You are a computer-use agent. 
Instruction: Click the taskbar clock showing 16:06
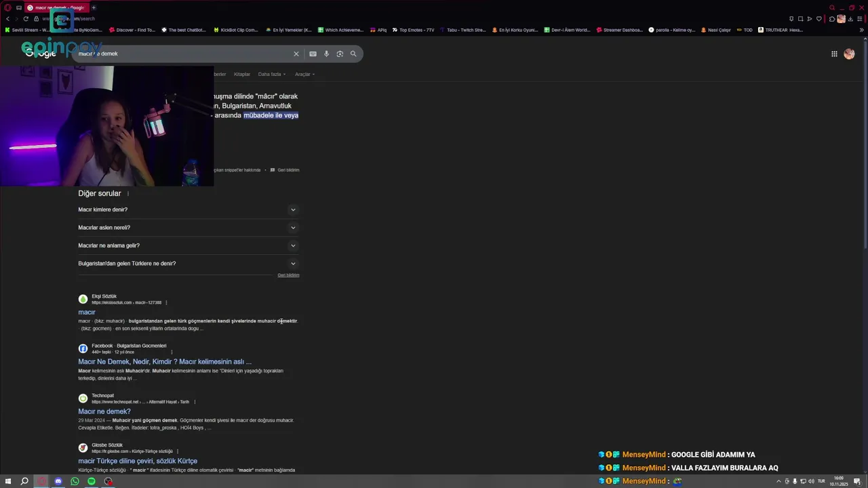coord(839,481)
